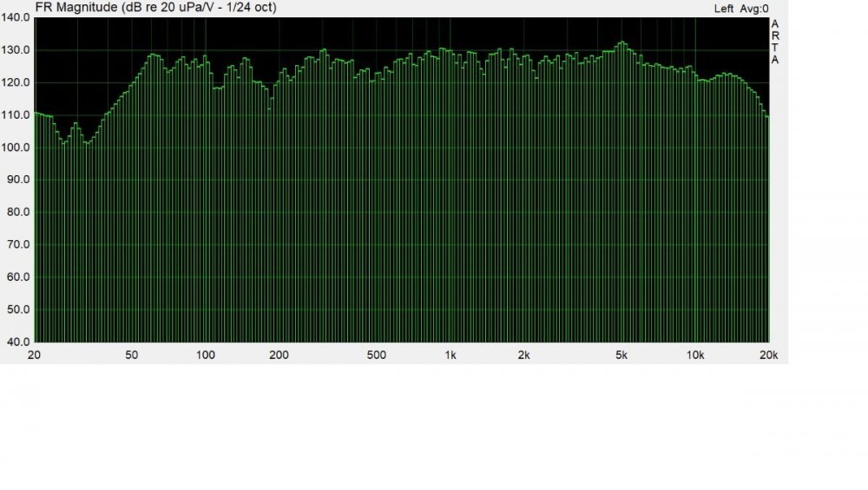Image resolution: width=868 pixels, height=490 pixels.
Task: Click the 1k frequency axis label
Action: 450,355
